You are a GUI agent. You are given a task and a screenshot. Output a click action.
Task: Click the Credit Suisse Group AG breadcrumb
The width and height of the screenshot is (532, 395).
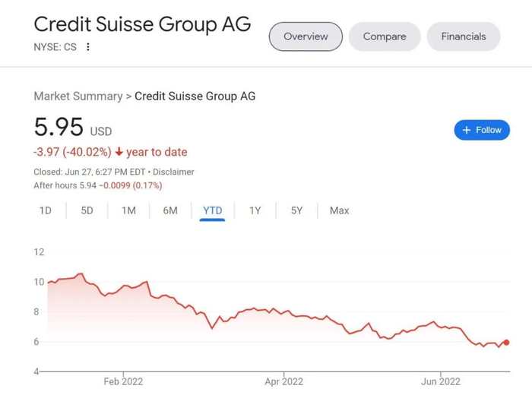tap(195, 96)
